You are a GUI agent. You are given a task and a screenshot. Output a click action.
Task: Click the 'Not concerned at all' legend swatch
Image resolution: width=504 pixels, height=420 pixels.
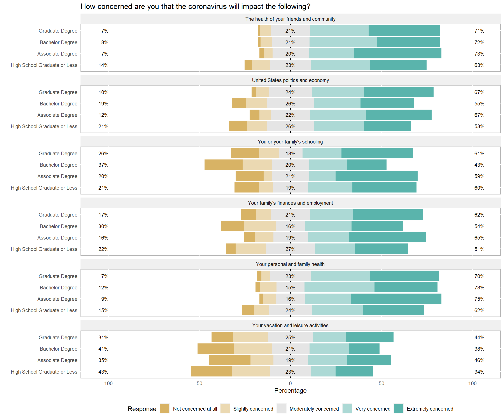(x=165, y=408)
